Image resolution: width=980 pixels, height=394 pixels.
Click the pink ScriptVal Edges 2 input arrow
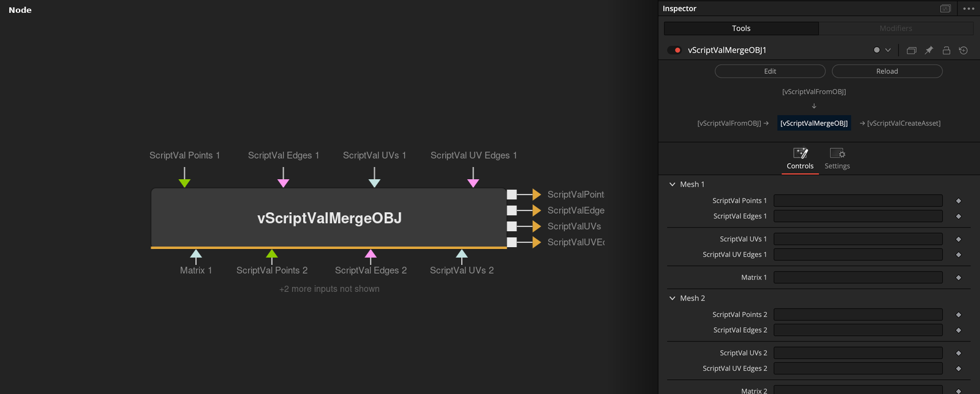(371, 254)
